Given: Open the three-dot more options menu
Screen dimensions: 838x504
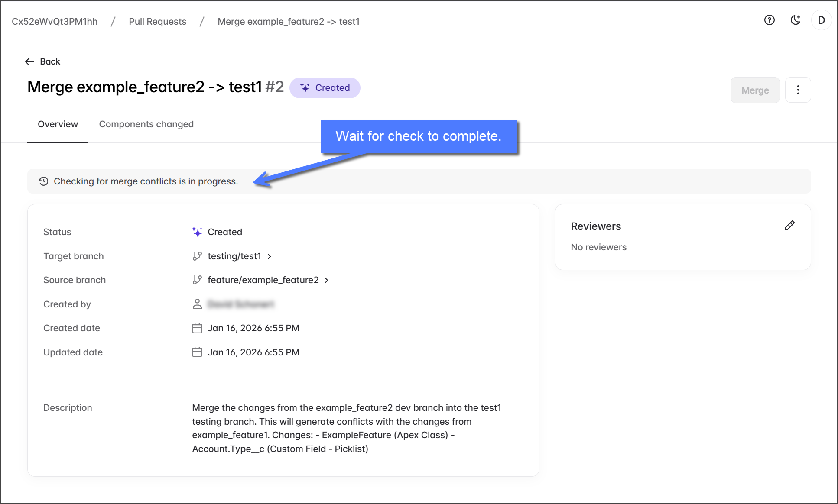Looking at the screenshot, I should point(798,90).
